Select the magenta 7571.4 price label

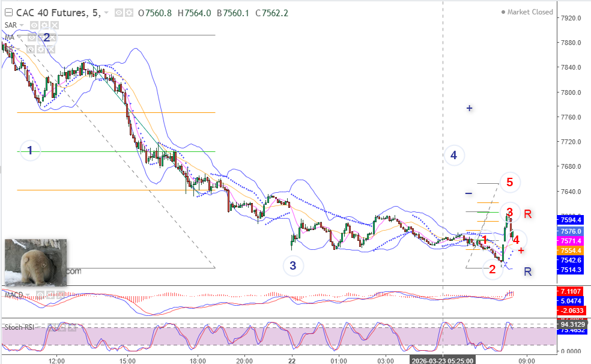pyautogui.click(x=570, y=241)
